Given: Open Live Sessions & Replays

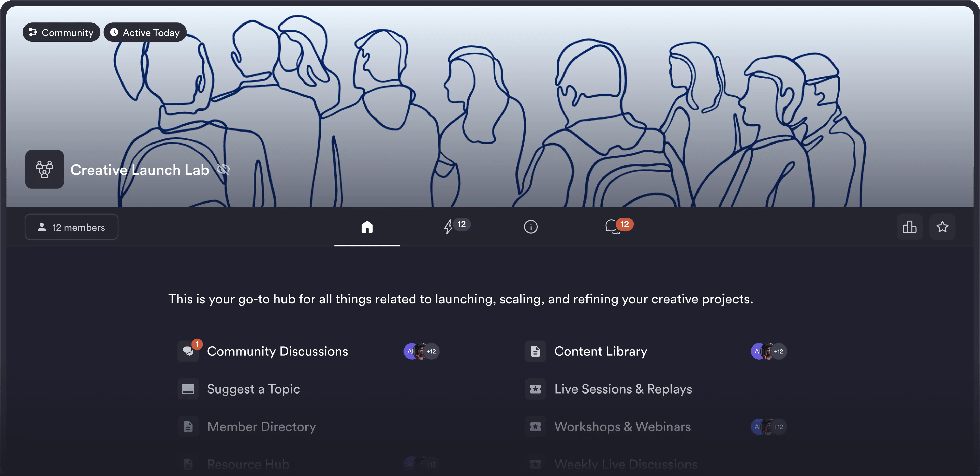Looking at the screenshot, I should tap(623, 389).
